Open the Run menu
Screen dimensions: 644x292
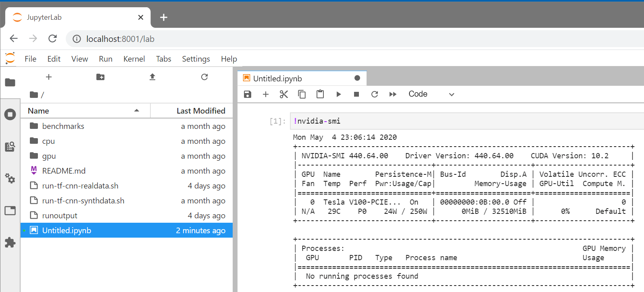pyautogui.click(x=106, y=59)
